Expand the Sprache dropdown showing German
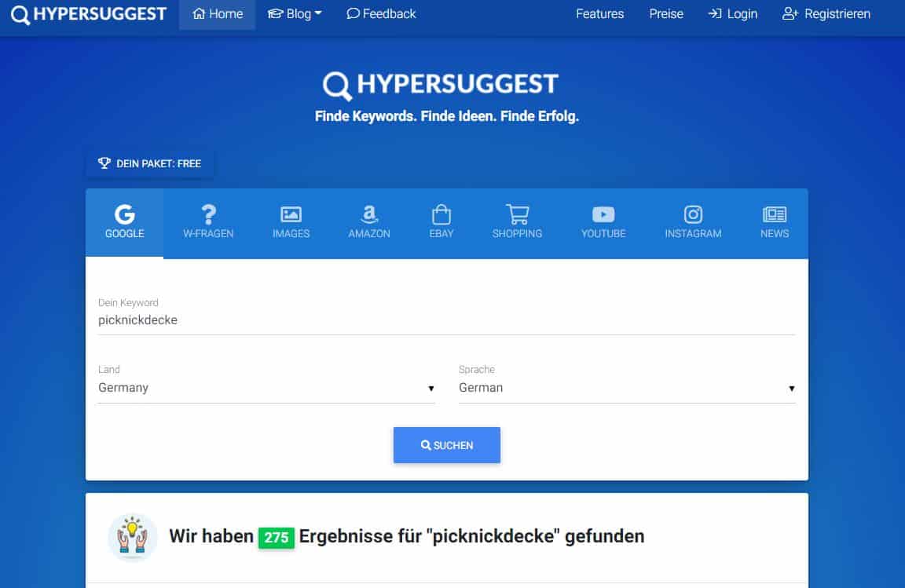This screenshot has width=905, height=588. click(x=626, y=388)
